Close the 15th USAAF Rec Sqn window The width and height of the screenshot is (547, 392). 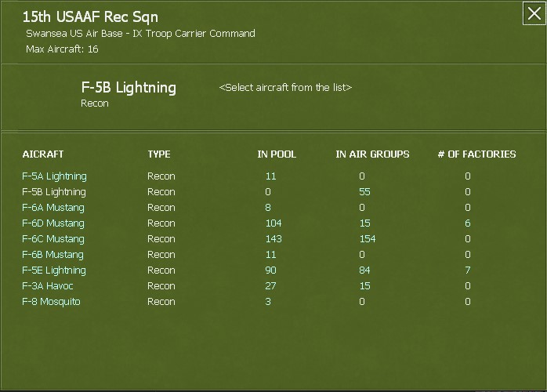coord(533,14)
